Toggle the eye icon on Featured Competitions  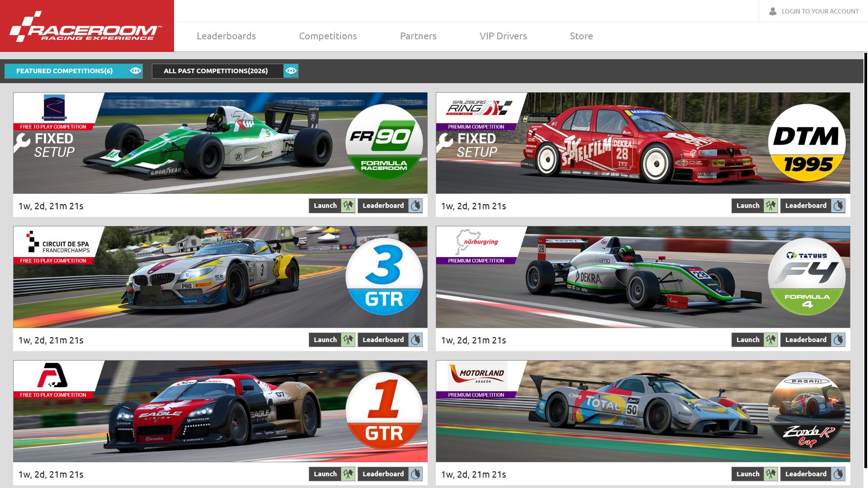click(x=135, y=70)
